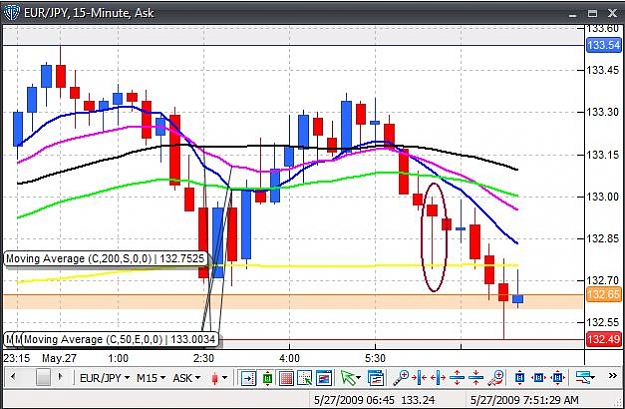Click the scroll-right arrow in the toolbar
The height and width of the screenshot is (409, 625).
click(60, 377)
